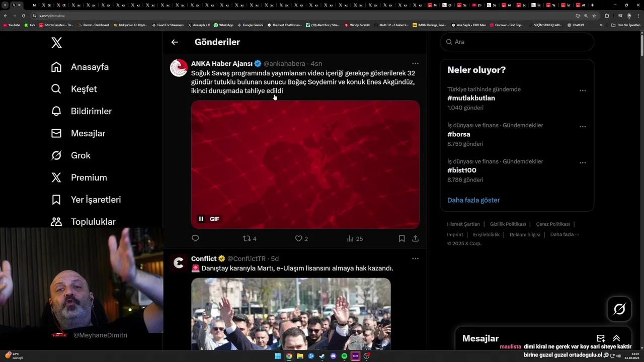
Task: Open the #mutlakbutlan trend
Action: pos(471,98)
